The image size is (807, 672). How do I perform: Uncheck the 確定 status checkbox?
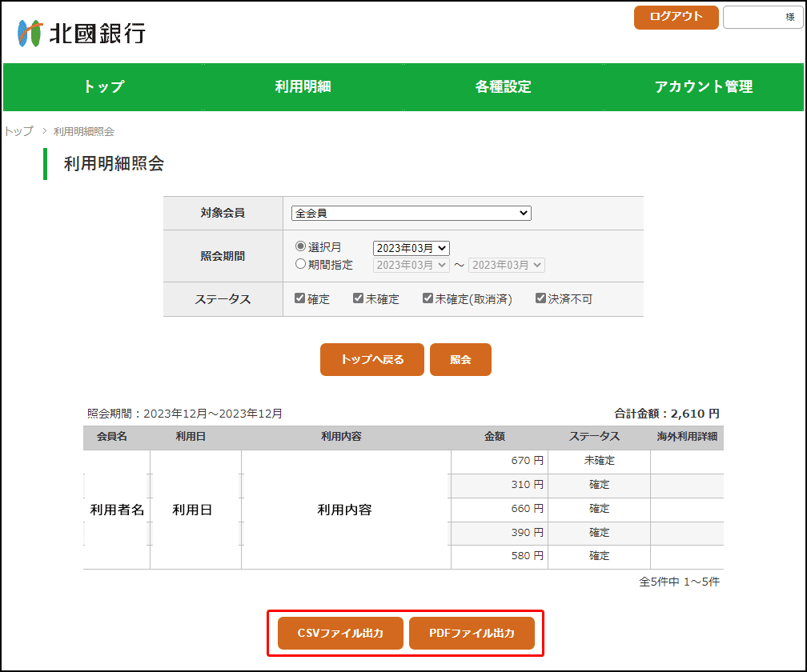(300, 298)
